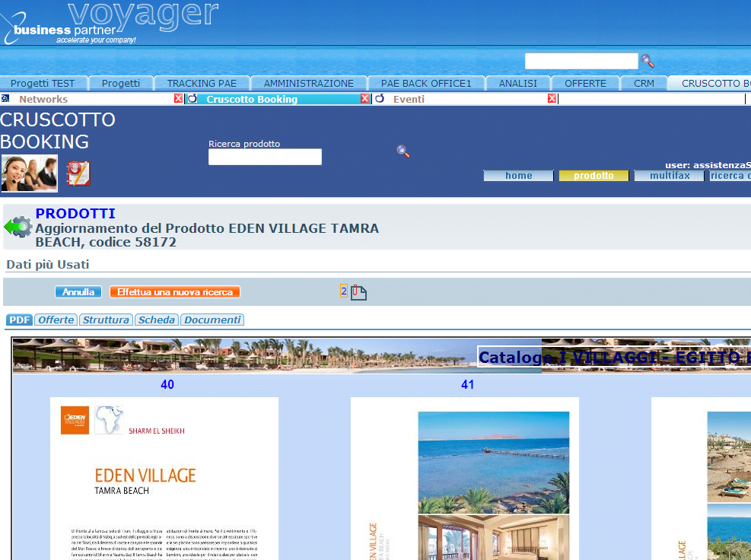Open the CRUSCOTTO menu at right
Viewport: 751px width, 560px height.
(710, 84)
